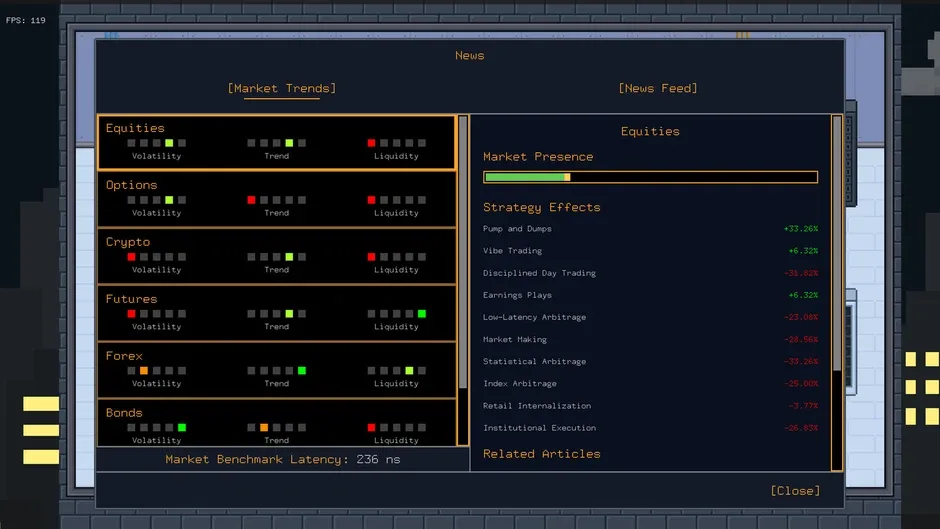The width and height of the screenshot is (940, 529).
Task: Click Retail Internalization strategy
Action: pyautogui.click(x=537, y=406)
